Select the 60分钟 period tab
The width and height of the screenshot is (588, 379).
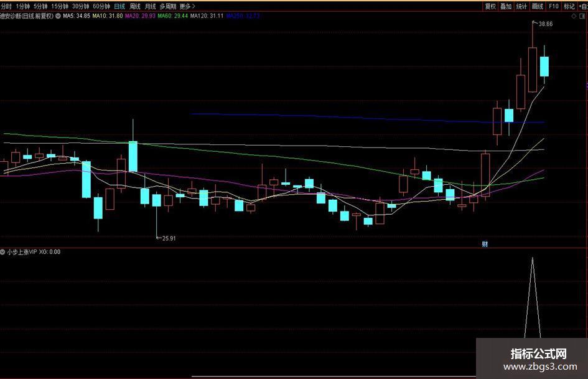click(x=101, y=6)
